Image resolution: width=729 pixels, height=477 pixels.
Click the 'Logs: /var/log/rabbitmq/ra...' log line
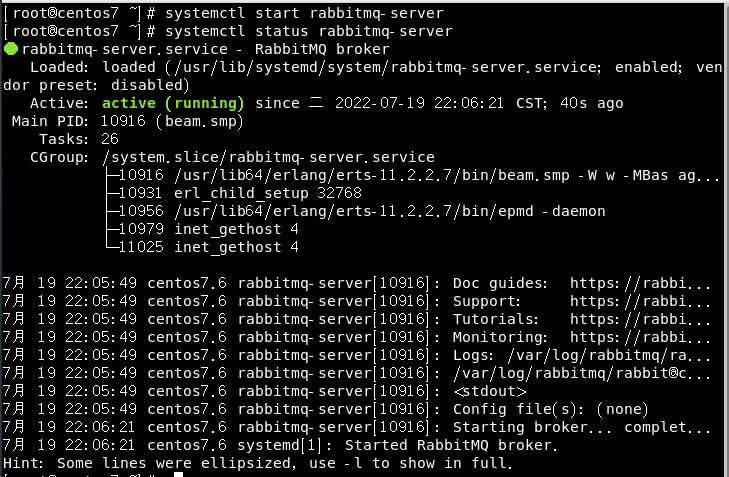(357, 355)
